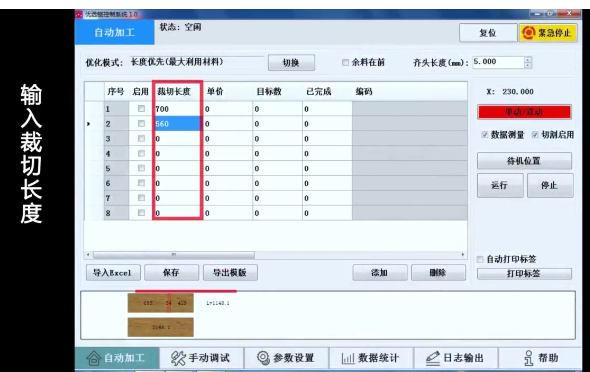Click the 复位 reset button
Viewport: 590px width, 372px height.
click(x=488, y=33)
